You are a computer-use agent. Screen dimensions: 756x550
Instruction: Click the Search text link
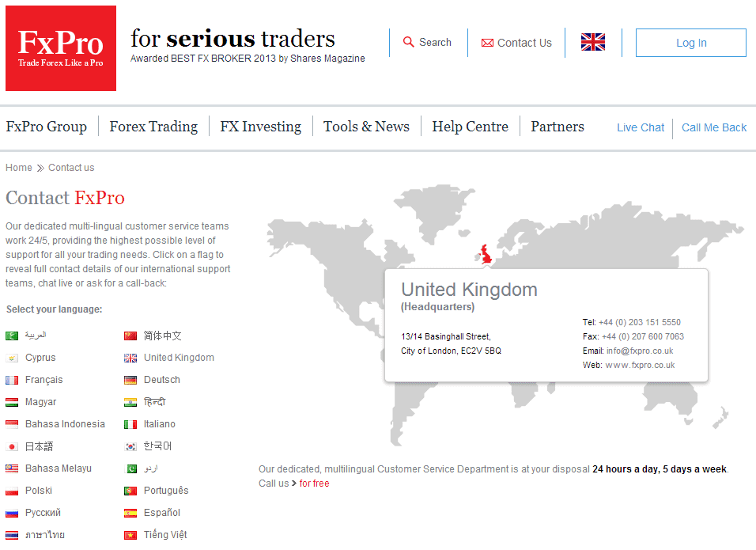pyautogui.click(x=435, y=43)
